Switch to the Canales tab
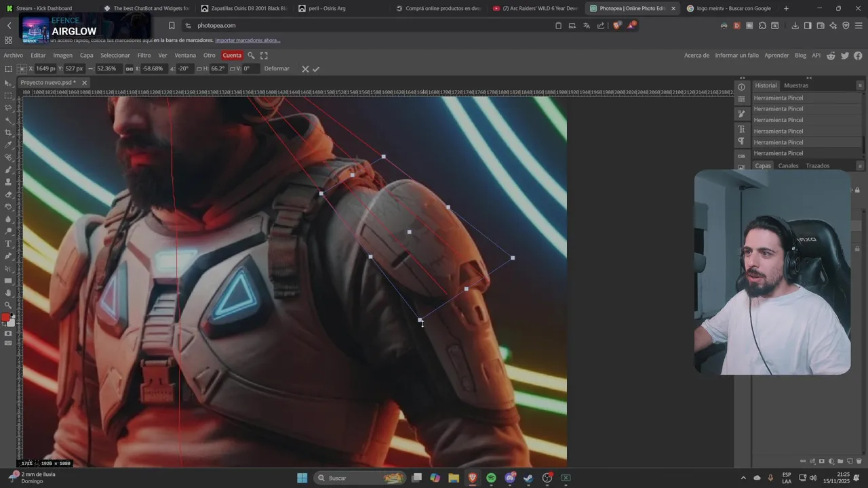This screenshot has width=868, height=488. pos(788,166)
